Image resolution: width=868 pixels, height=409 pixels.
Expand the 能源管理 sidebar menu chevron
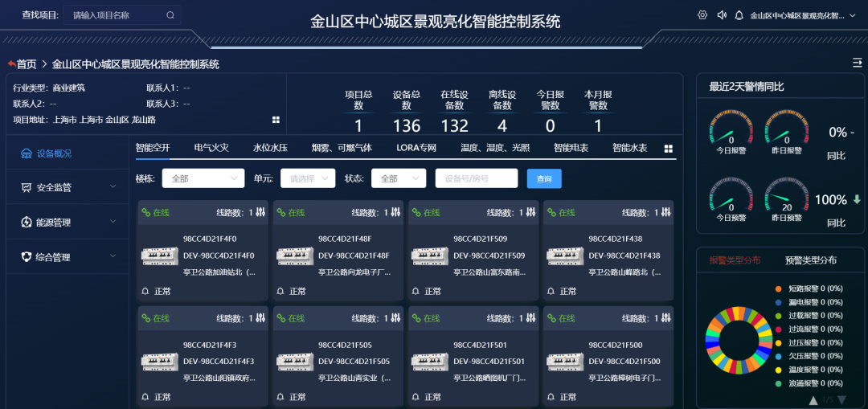point(113,222)
